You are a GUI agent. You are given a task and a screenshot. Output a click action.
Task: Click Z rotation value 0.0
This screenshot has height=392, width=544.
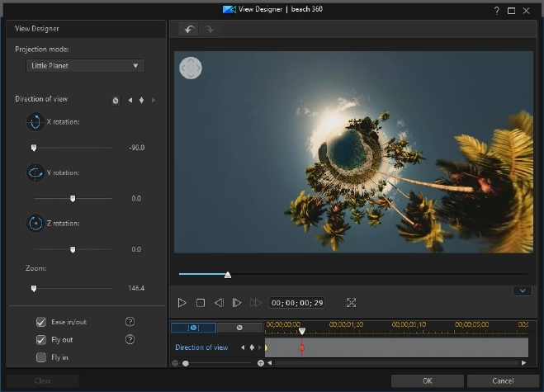coord(136,249)
